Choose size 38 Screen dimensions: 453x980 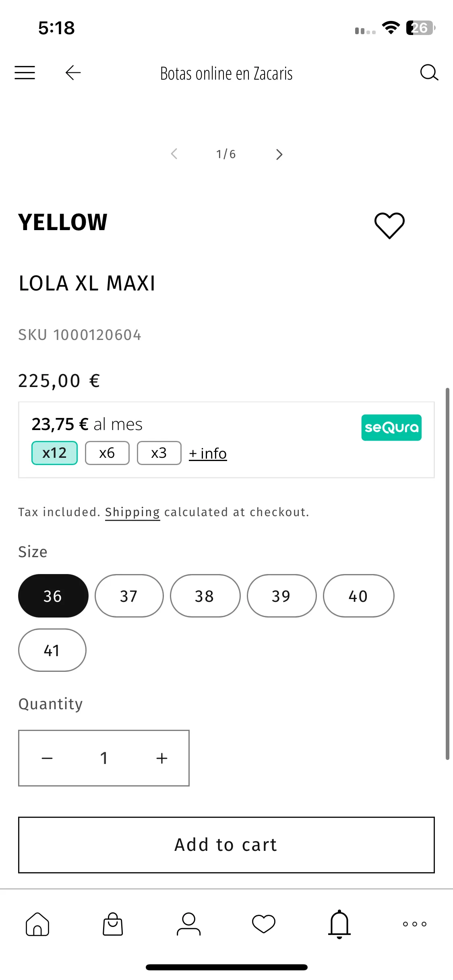205,596
